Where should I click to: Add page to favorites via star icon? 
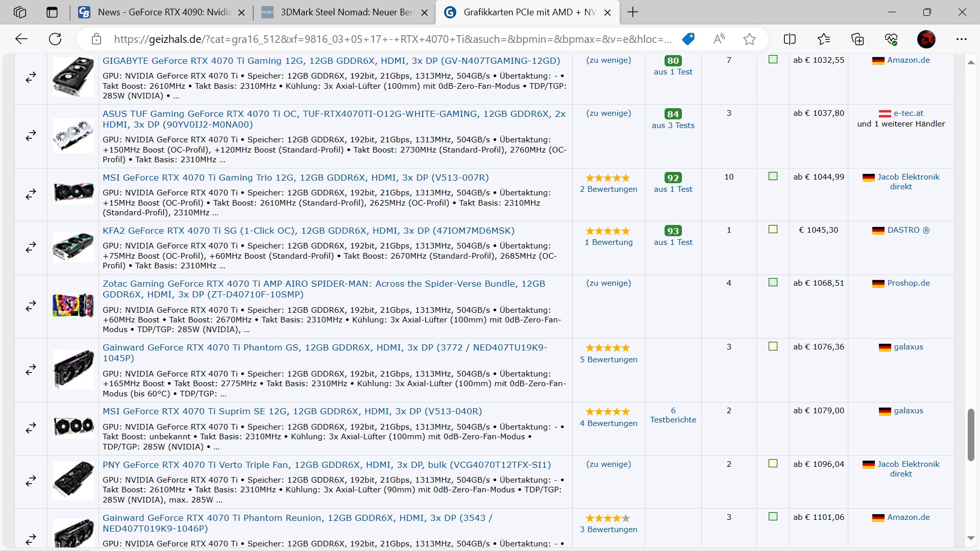point(749,39)
